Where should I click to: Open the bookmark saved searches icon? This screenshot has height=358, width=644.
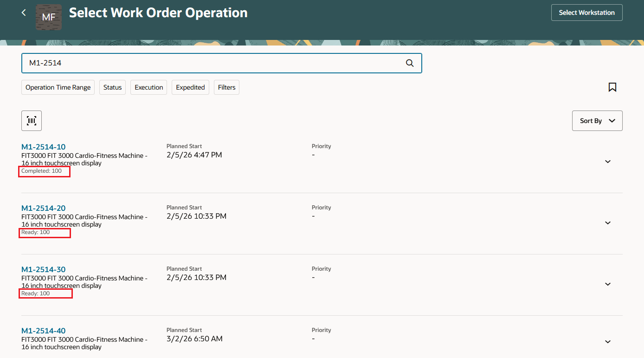point(612,87)
